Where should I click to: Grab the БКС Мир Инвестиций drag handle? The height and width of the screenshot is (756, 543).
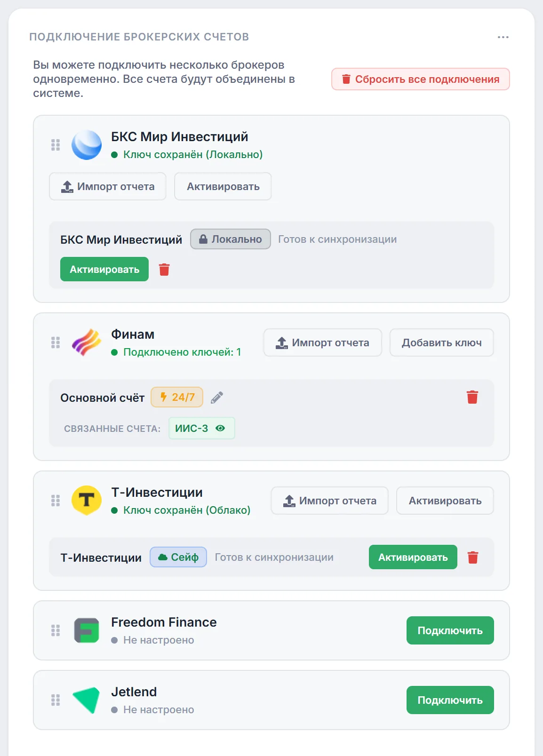56,145
